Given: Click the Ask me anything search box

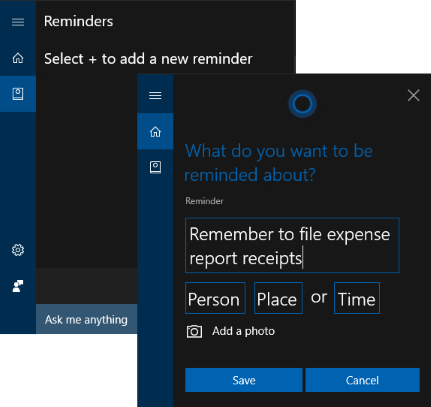Looking at the screenshot, I should (x=86, y=319).
